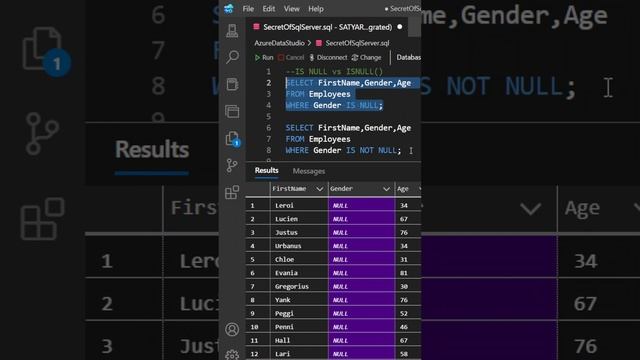Click the unsaved dot on SecretOfSqlServer.sql tab

coord(400,27)
